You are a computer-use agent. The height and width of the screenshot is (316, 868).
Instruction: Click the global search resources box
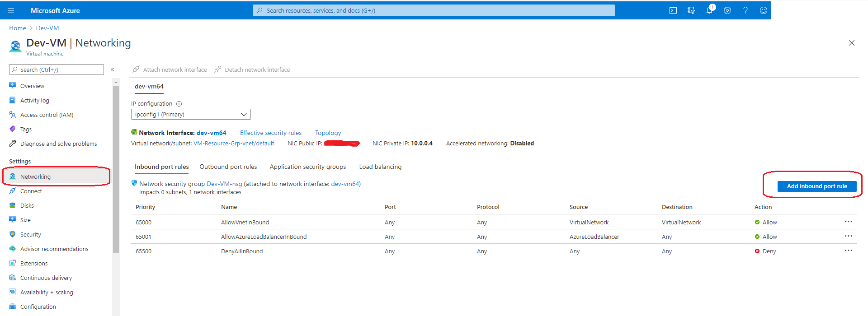tap(434, 10)
